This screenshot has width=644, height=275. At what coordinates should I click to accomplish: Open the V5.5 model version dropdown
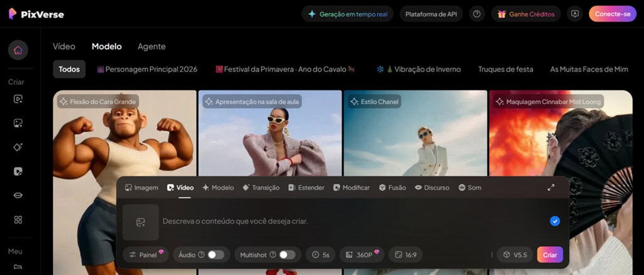tap(514, 255)
